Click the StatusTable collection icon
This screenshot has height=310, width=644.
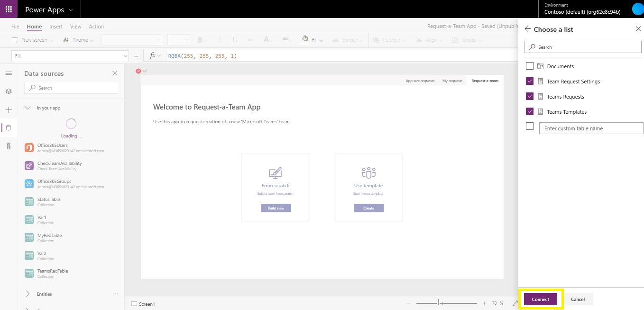29,201
